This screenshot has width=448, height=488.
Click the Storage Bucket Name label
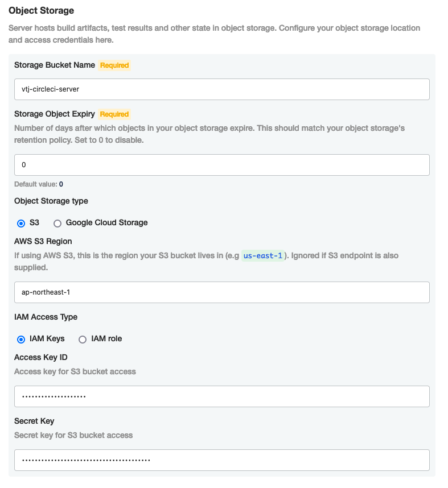coord(55,65)
